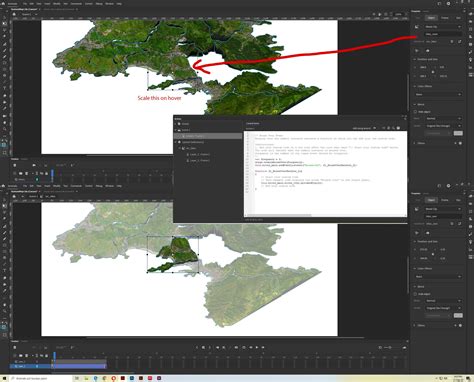Viewport: 474px width, 382px height.
Task: Switch to the Frame tab in the top Properties panel
Action: [445, 18]
